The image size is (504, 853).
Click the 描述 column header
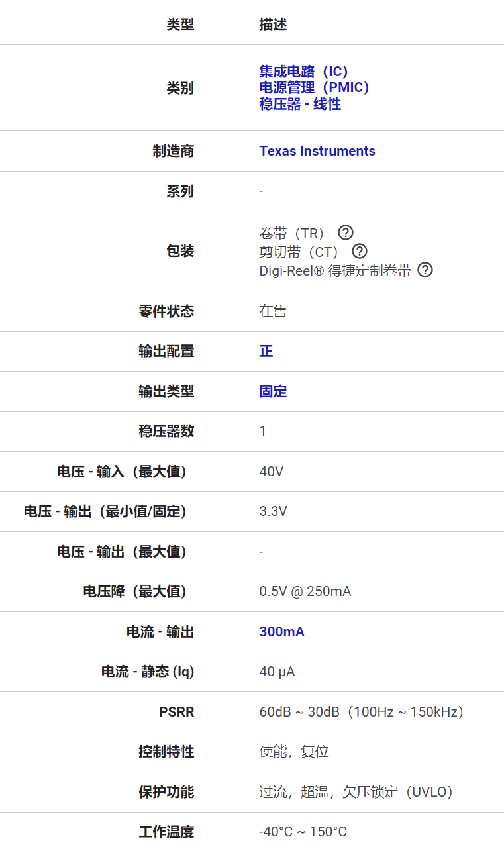coord(273,25)
